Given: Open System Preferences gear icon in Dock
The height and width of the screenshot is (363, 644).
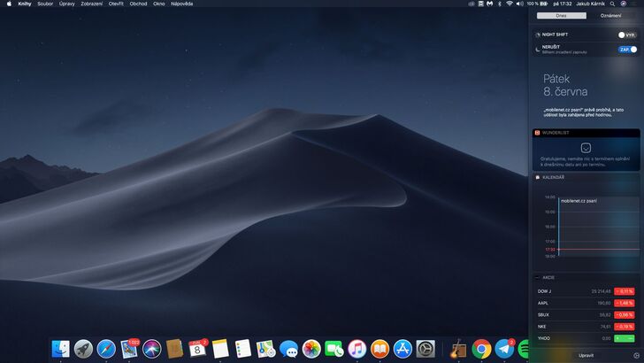Looking at the screenshot, I should click(425, 349).
